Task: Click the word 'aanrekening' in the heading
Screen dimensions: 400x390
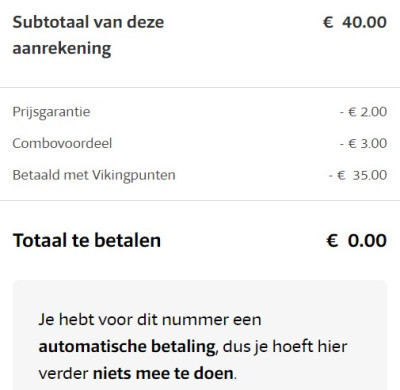Action: point(62,49)
